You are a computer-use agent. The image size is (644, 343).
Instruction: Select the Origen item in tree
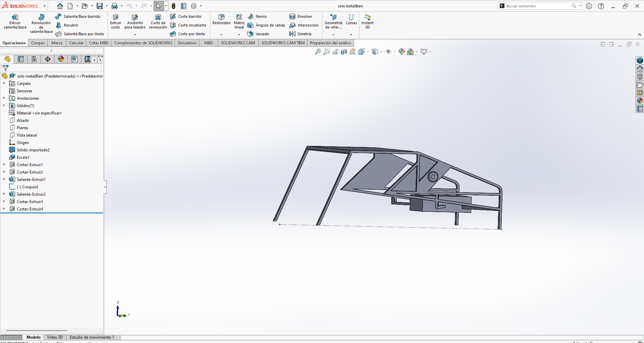click(x=19, y=143)
